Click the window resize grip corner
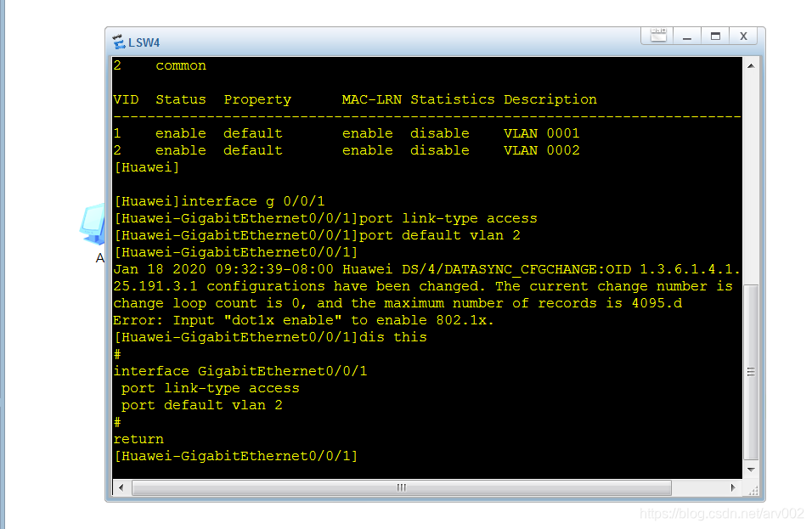812x529 pixels. pos(753,490)
